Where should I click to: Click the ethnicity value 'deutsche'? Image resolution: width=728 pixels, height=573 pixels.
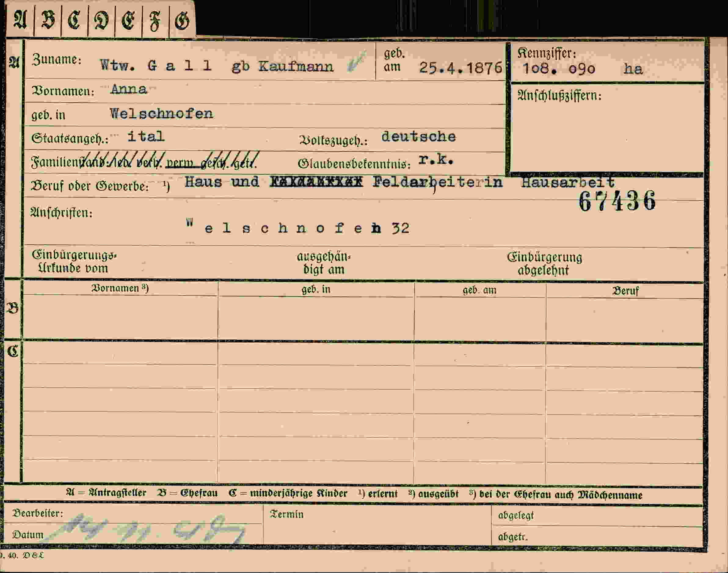pos(419,137)
